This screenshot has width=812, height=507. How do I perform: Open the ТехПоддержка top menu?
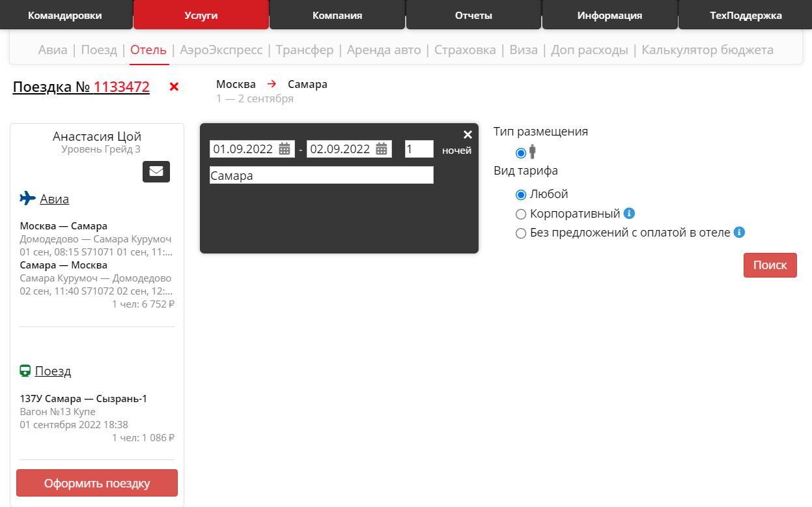[x=746, y=15]
